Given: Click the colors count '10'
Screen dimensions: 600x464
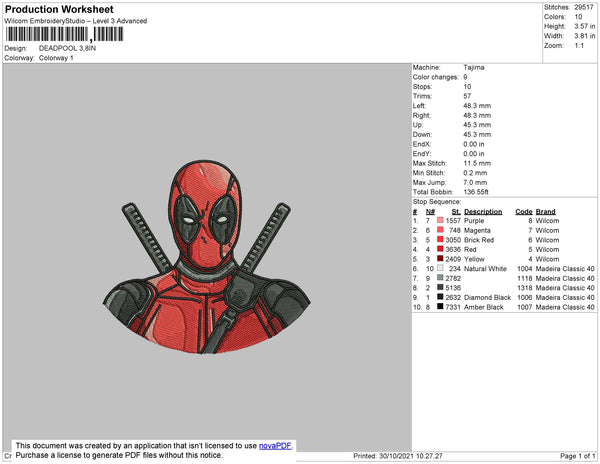Looking at the screenshot, I should 578,17.
